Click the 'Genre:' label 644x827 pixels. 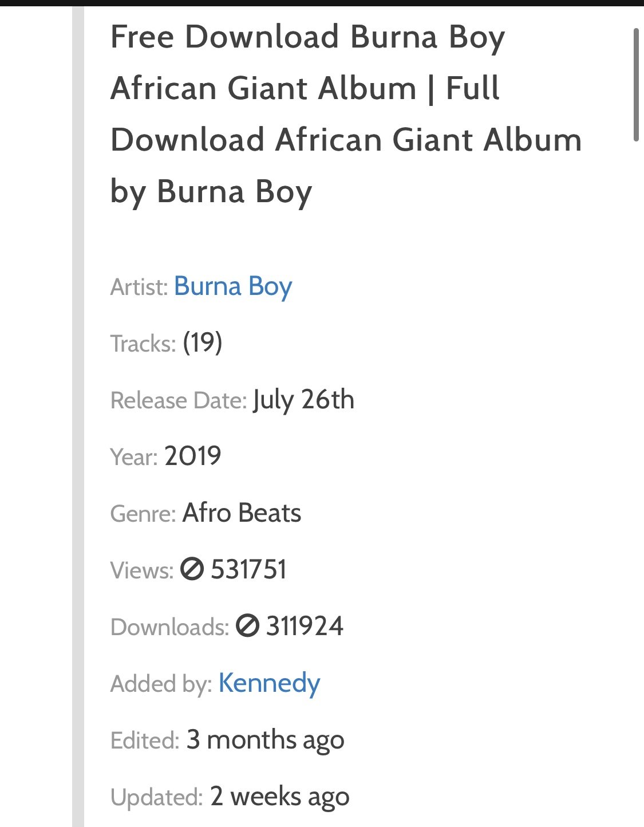[143, 513]
